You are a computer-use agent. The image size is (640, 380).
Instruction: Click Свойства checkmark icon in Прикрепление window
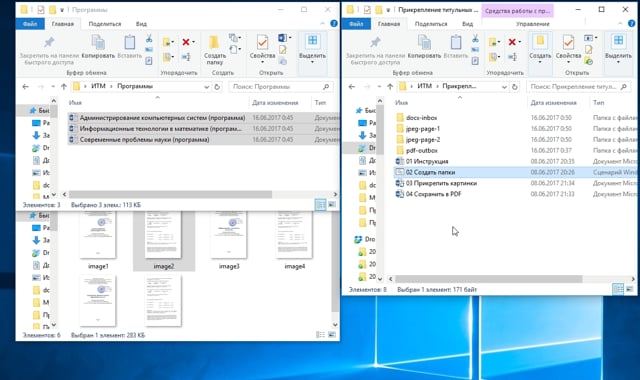click(568, 42)
